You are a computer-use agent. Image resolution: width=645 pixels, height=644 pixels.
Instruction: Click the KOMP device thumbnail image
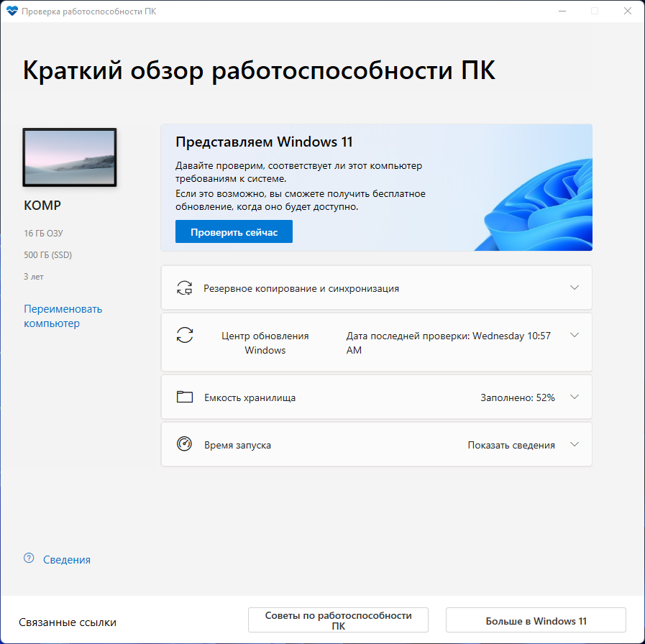69,157
